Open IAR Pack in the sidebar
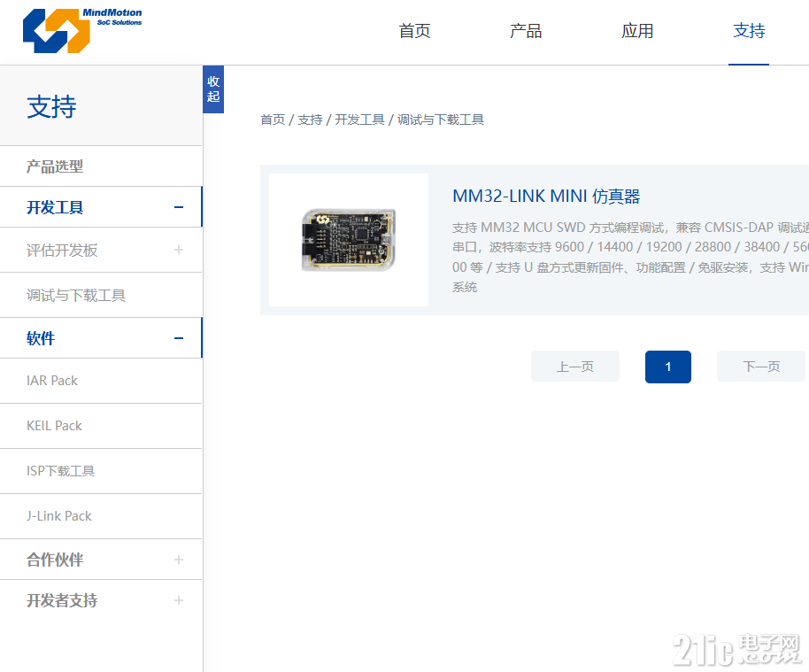The width and height of the screenshot is (809, 672). click(101, 381)
